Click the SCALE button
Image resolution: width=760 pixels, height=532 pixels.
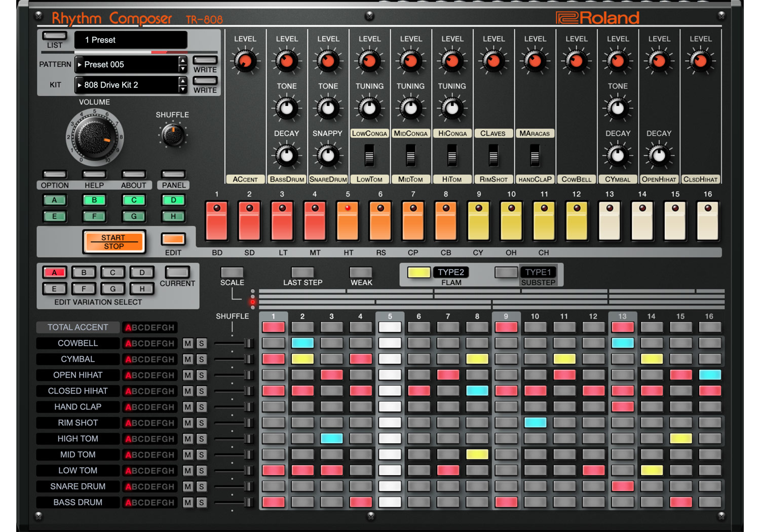(232, 272)
